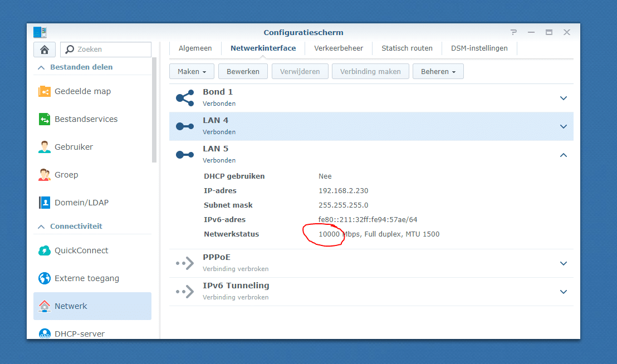
Task: Click the Configuratiescherm app icon in title bar
Action: [40, 32]
